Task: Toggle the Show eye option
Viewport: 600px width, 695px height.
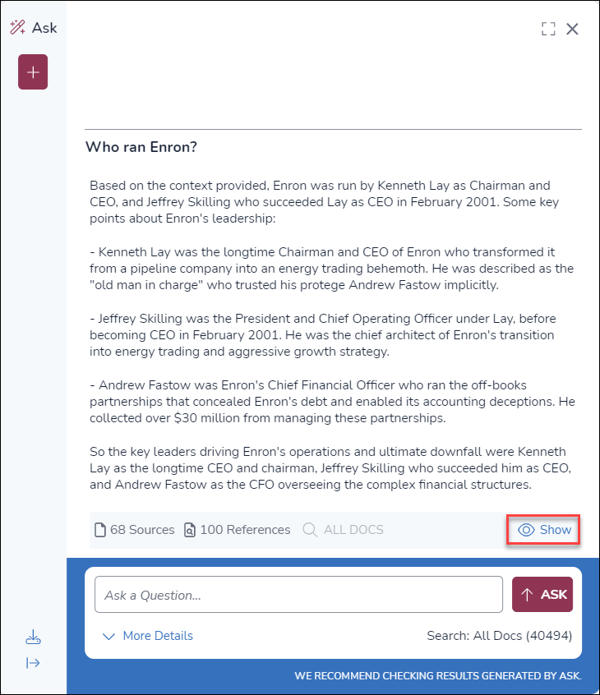Action: click(544, 530)
